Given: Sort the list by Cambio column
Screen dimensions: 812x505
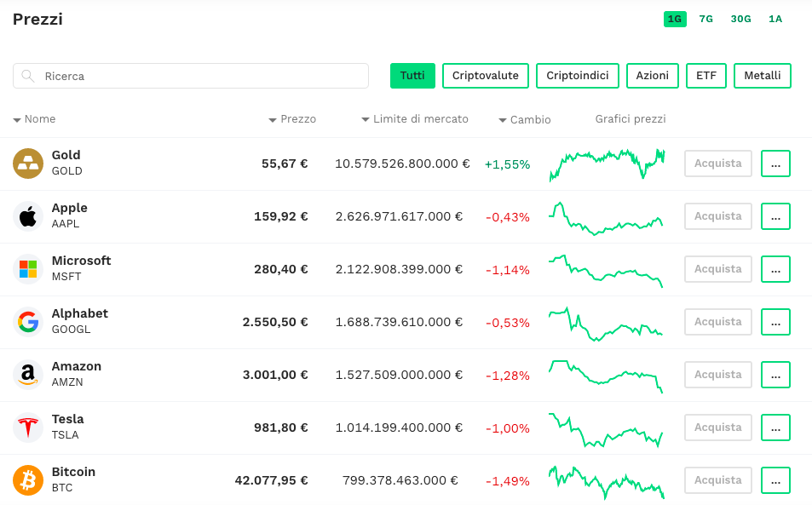Looking at the screenshot, I should point(525,119).
